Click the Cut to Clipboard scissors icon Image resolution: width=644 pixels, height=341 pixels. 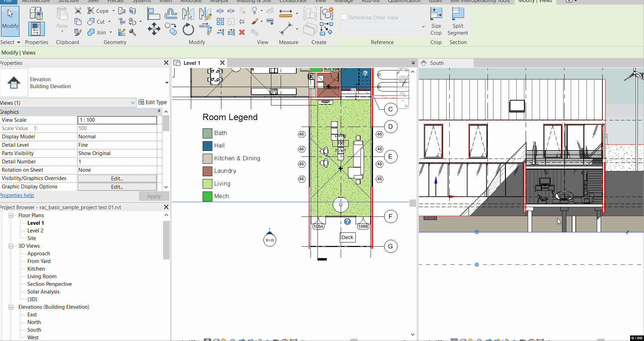pyautogui.click(x=78, y=11)
